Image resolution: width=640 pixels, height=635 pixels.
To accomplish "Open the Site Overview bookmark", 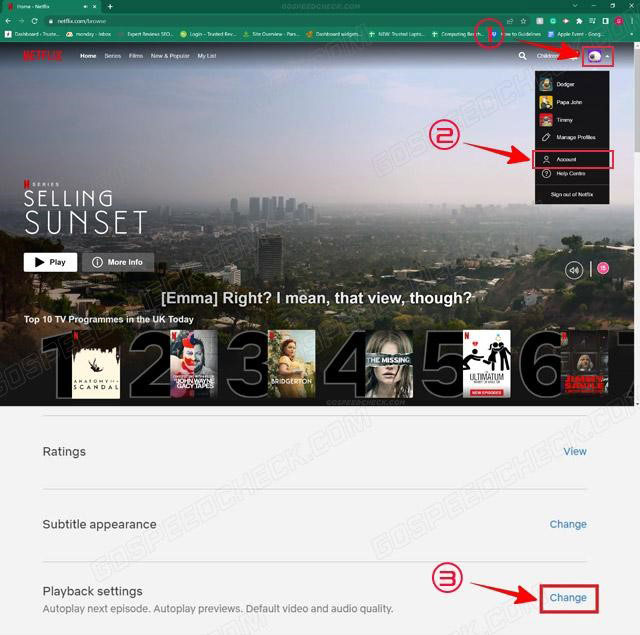I will (271, 34).
